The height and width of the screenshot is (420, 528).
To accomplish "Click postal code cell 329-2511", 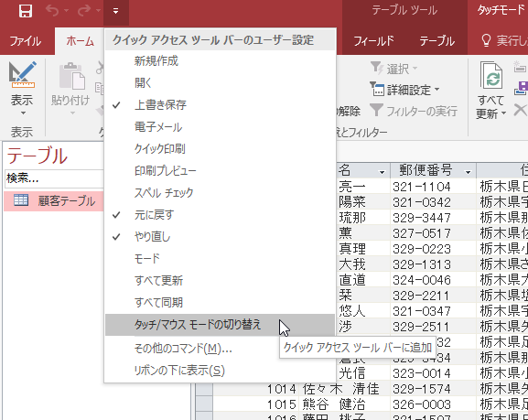I will click(433, 327).
